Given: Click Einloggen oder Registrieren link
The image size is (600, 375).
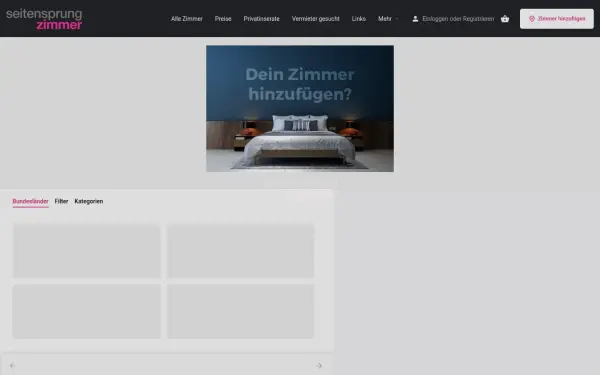Looking at the screenshot, I should point(458,19).
